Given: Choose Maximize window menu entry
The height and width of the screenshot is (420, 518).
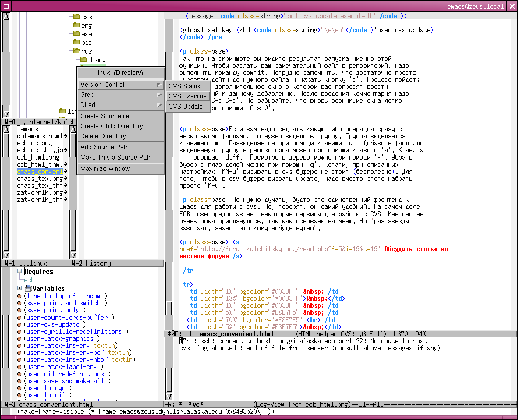Looking at the screenshot, I should 105,169.
